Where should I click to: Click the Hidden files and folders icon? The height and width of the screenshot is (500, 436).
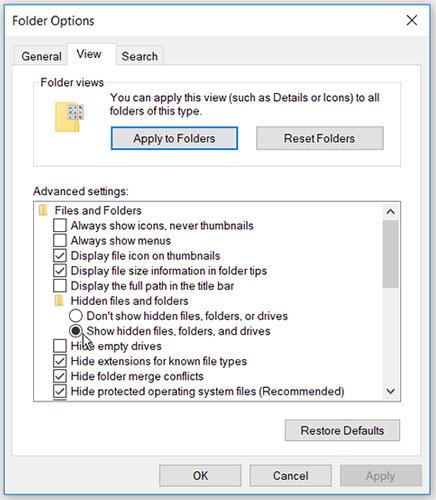pyautogui.click(x=59, y=301)
